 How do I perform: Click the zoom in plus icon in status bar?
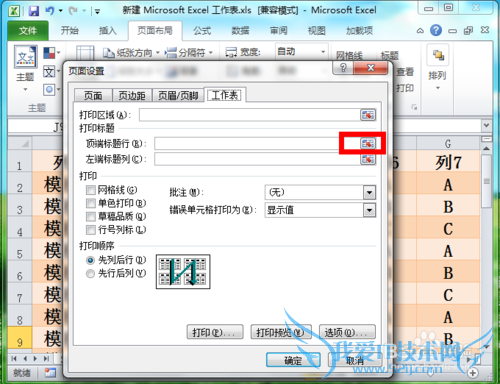click(473, 373)
